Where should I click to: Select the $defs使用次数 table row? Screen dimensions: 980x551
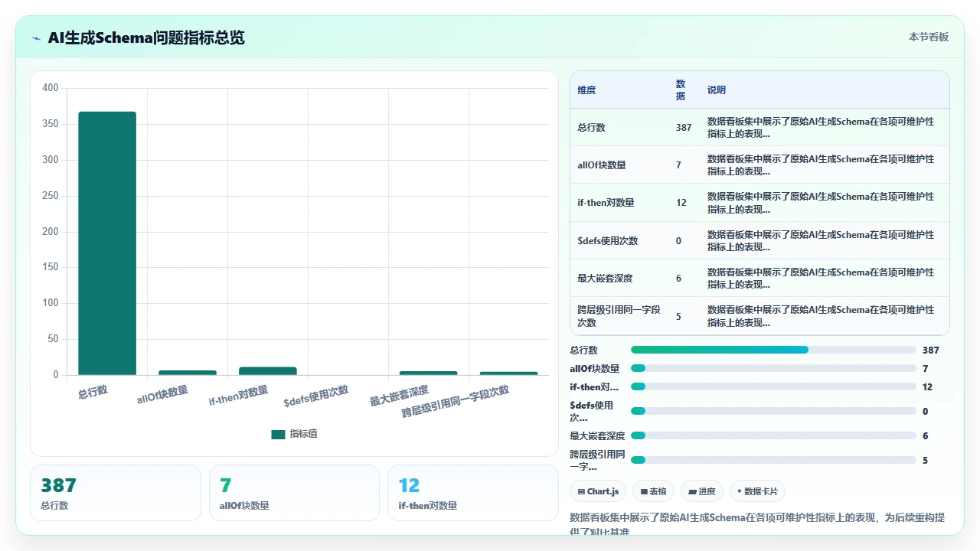pyautogui.click(x=759, y=240)
